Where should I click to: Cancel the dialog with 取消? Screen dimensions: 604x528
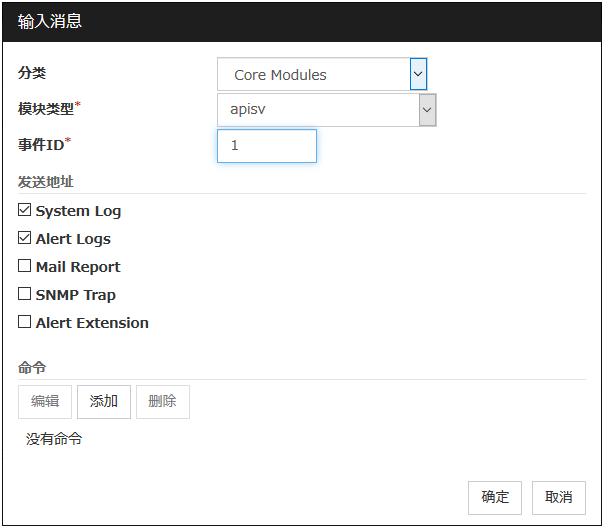point(559,497)
